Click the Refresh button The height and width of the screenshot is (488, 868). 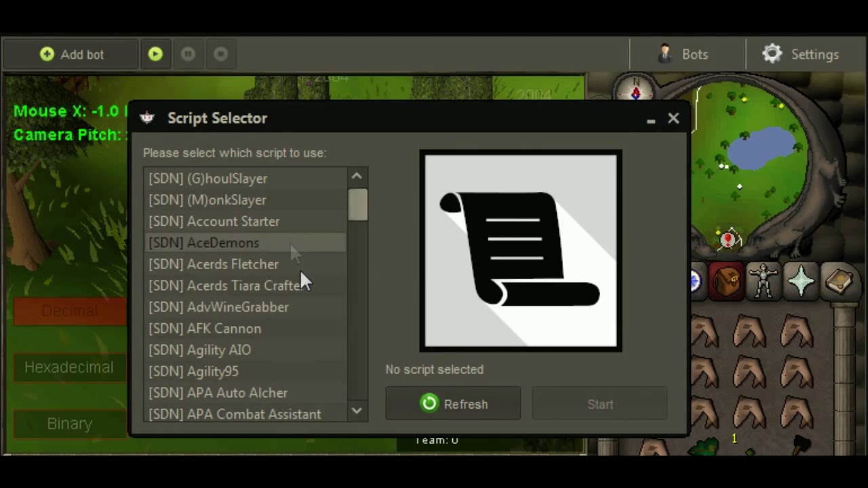pos(453,404)
